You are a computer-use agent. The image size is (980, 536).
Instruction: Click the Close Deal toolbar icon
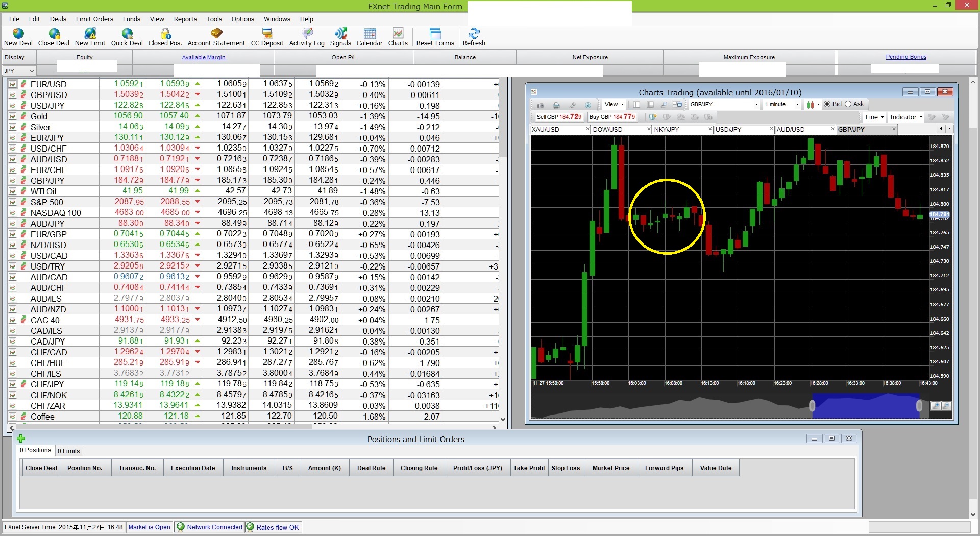(54, 37)
